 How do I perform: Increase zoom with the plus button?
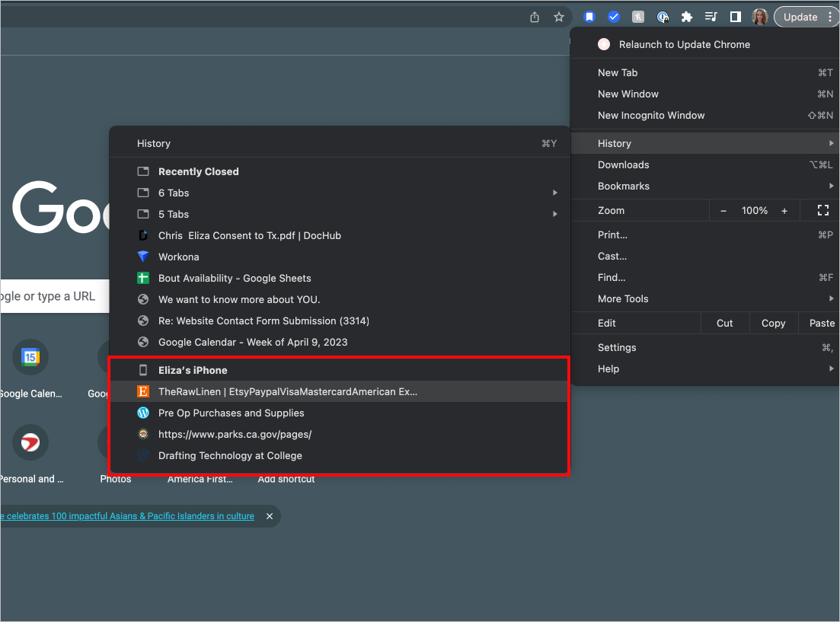pos(784,211)
